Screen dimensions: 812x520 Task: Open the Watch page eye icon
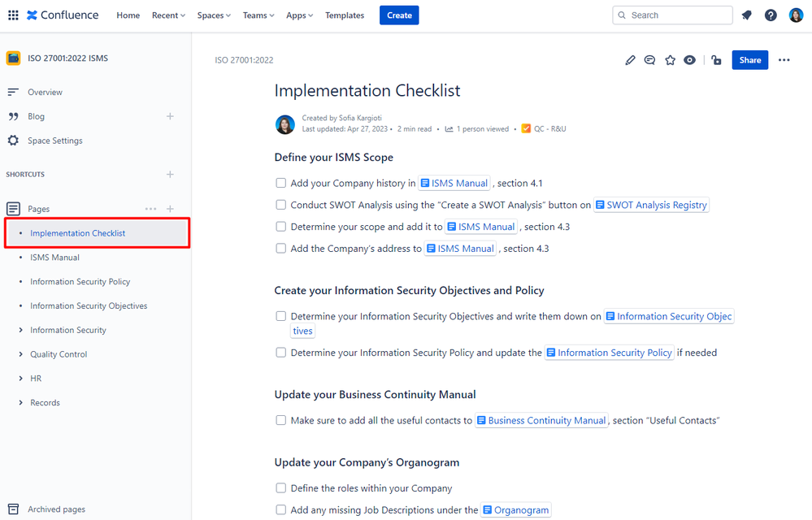tap(689, 59)
